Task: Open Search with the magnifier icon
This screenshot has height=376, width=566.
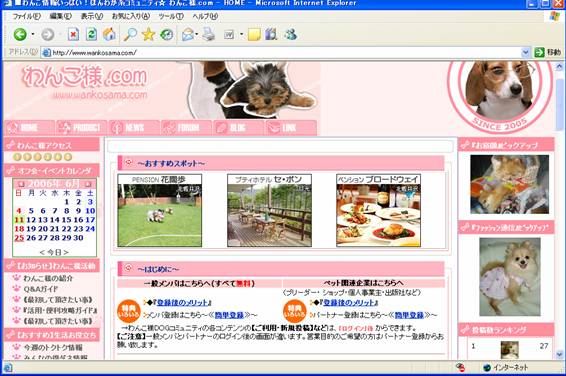Action: [x=130, y=35]
